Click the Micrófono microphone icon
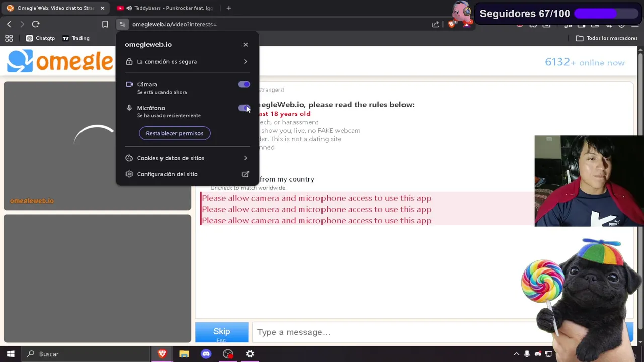The height and width of the screenshot is (362, 644). pos(129,108)
